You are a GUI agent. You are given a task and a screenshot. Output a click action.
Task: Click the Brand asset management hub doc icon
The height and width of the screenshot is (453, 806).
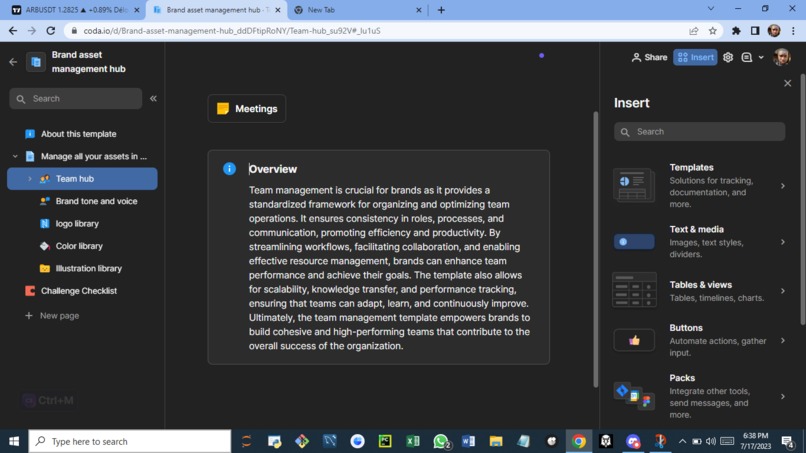click(x=36, y=62)
